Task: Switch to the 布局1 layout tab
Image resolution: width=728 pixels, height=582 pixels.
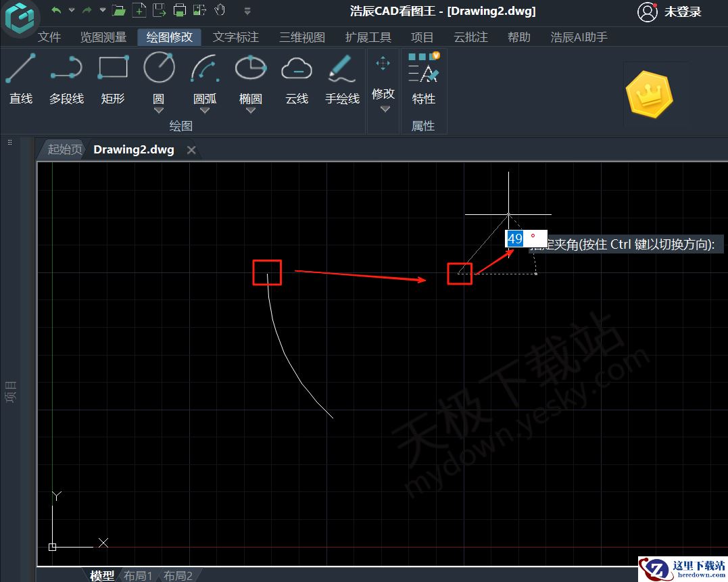Action: tap(138, 575)
